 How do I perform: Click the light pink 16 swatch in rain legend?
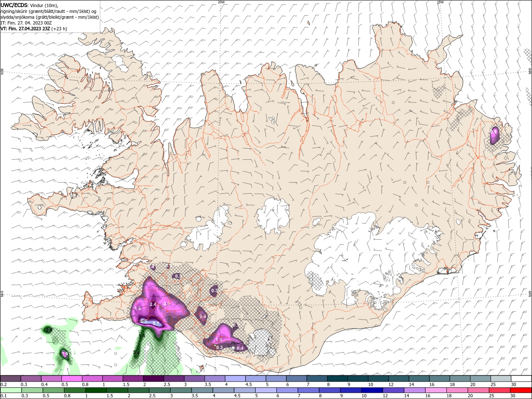click(436, 390)
